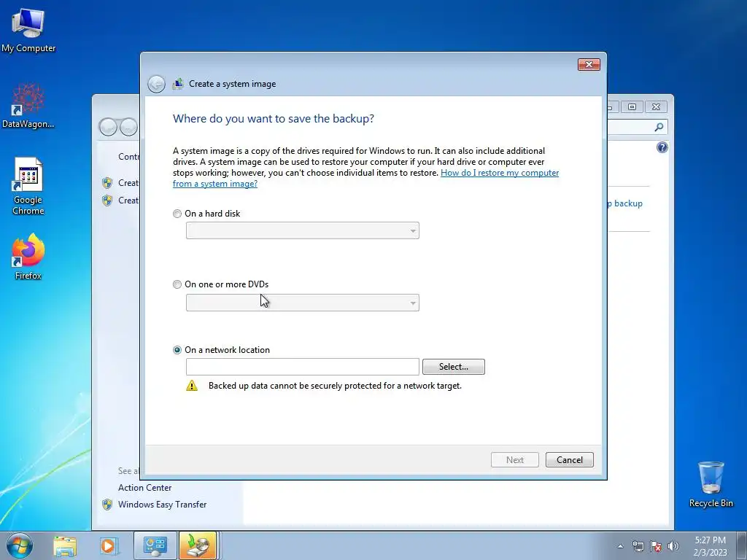Screen dimensions: 747x560
Task: Open the Recycle Bin
Action: point(711,484)
